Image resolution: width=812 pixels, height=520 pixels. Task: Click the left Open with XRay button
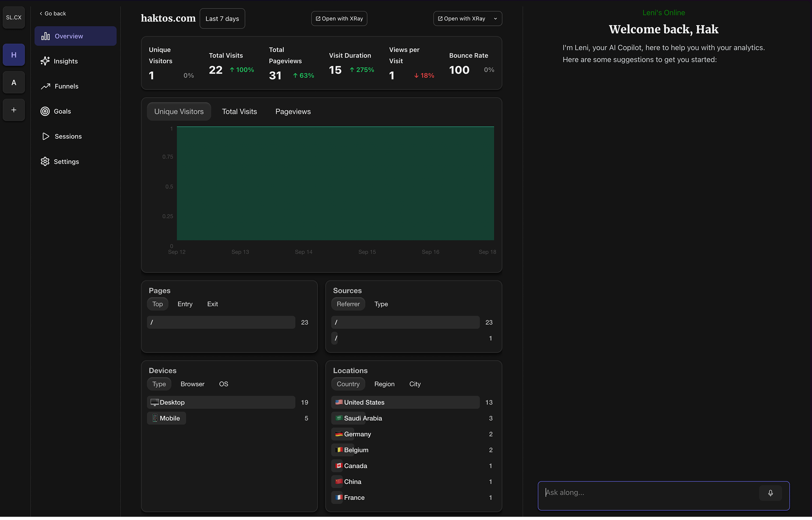339,19
